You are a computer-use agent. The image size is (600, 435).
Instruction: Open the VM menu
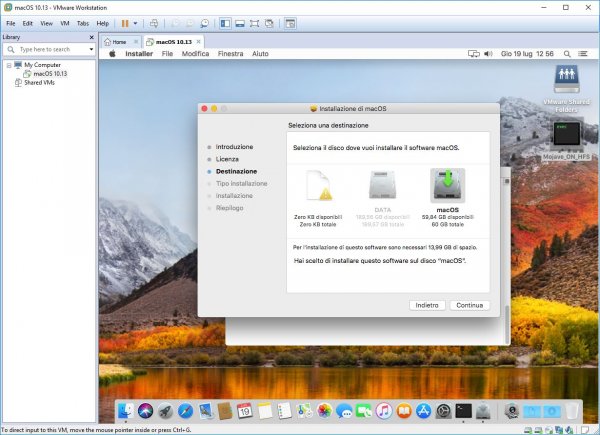pos(65,23)
